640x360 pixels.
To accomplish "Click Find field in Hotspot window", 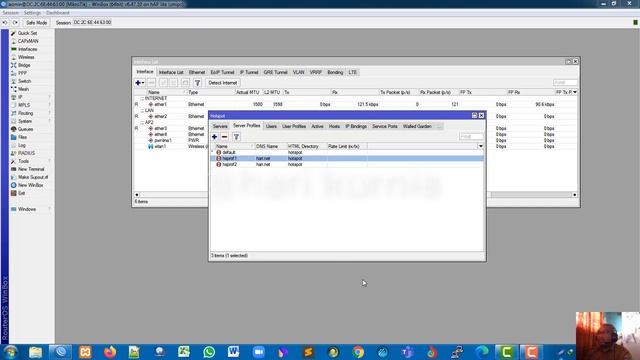I will click(x=471, y=137).
